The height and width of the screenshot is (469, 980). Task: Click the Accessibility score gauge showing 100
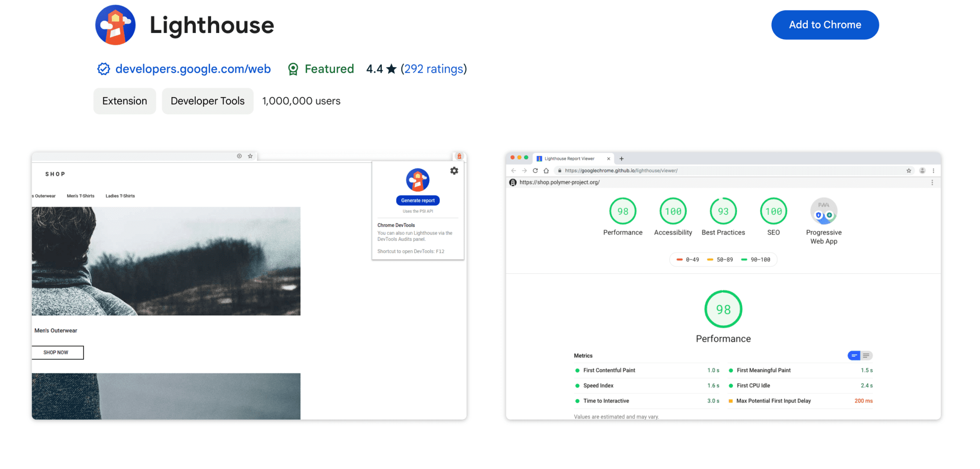point(673,211)
